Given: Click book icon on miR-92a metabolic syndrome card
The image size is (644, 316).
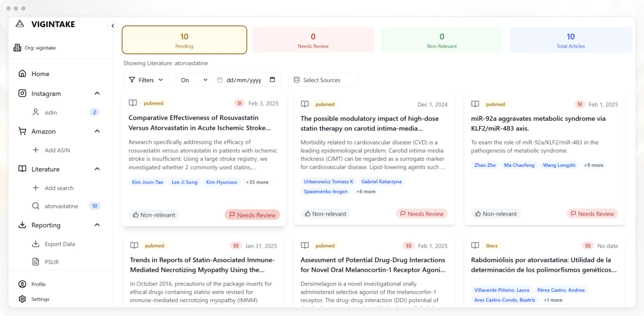Looking at the screenshot, I should coord(475,104).
